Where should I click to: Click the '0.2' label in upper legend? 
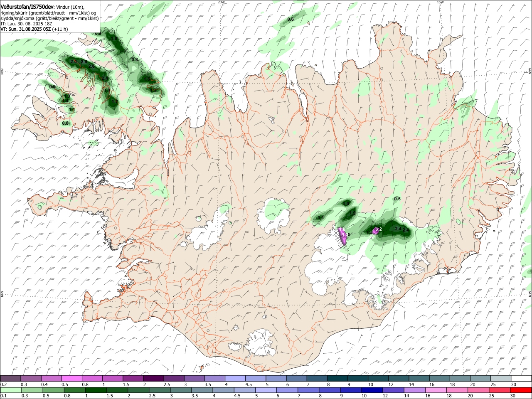[3, 384]
